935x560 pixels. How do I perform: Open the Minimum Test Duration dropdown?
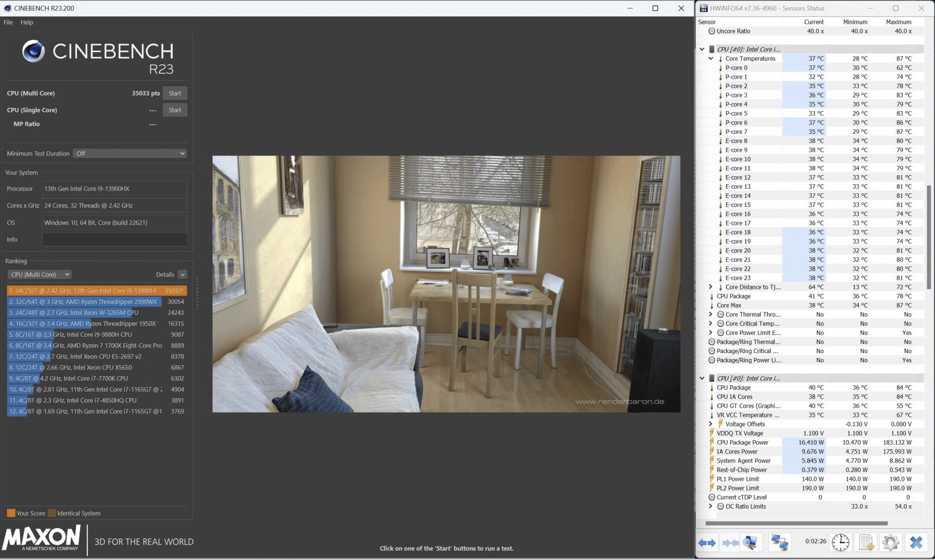pos(130,154)
